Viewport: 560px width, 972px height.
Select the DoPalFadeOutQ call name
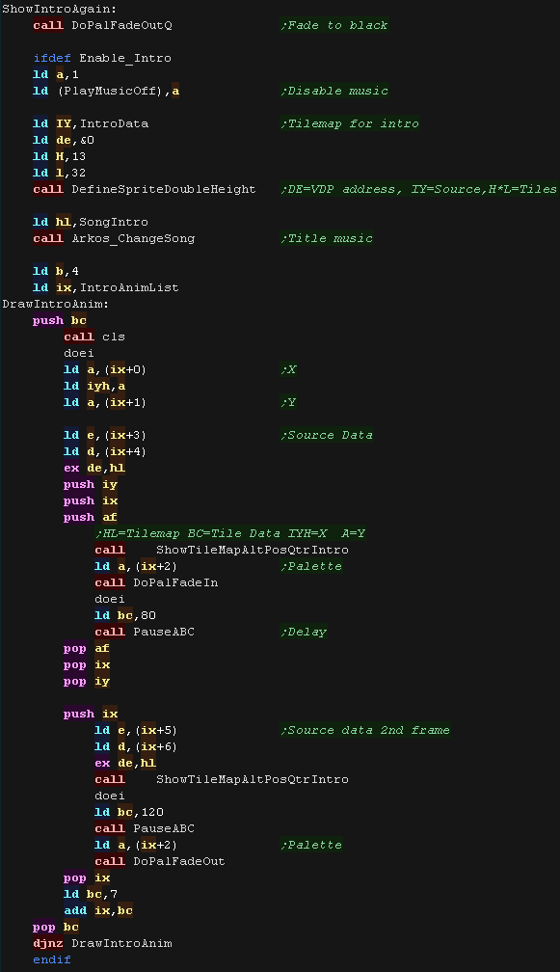point(121,25)
